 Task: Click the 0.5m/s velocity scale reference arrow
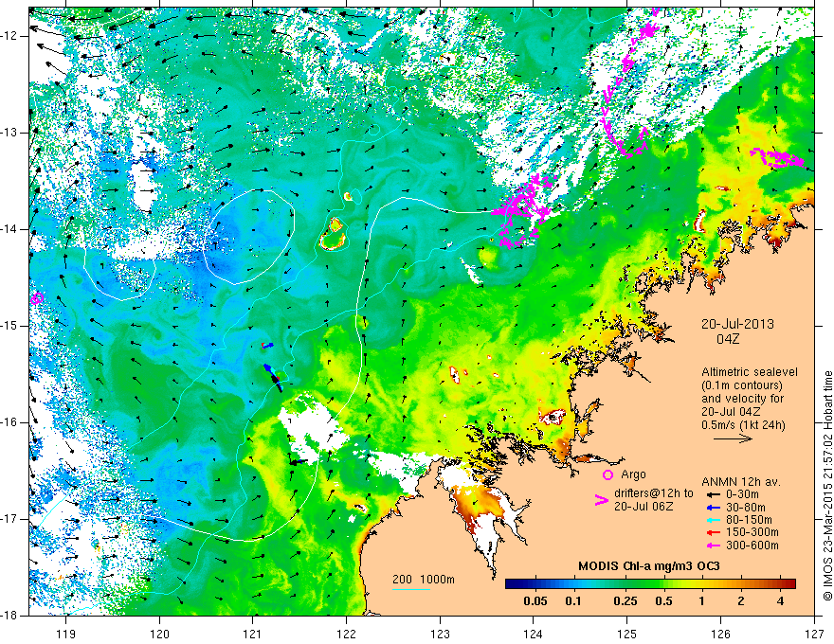[x=733, y=438]
